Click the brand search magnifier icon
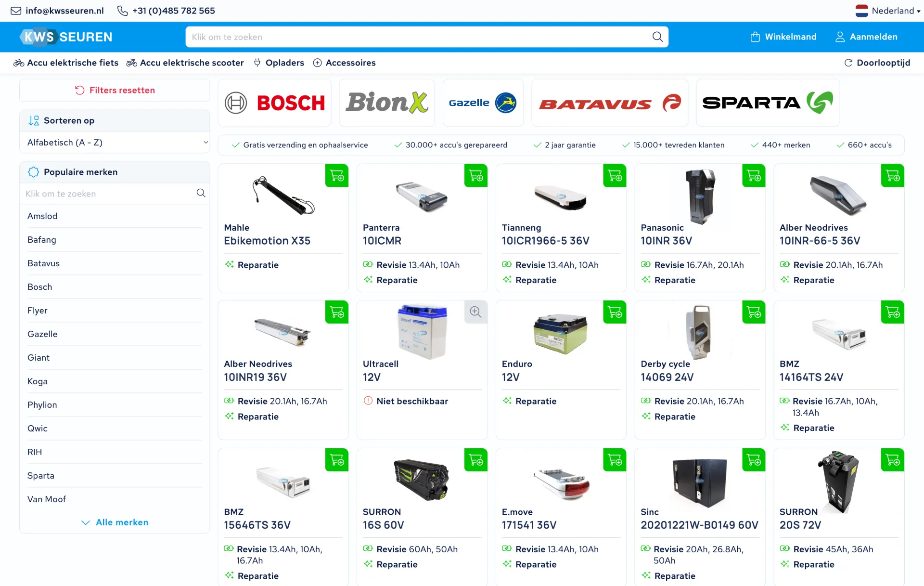924x586 pixels. pyautogui.click(x=201, y=193)
